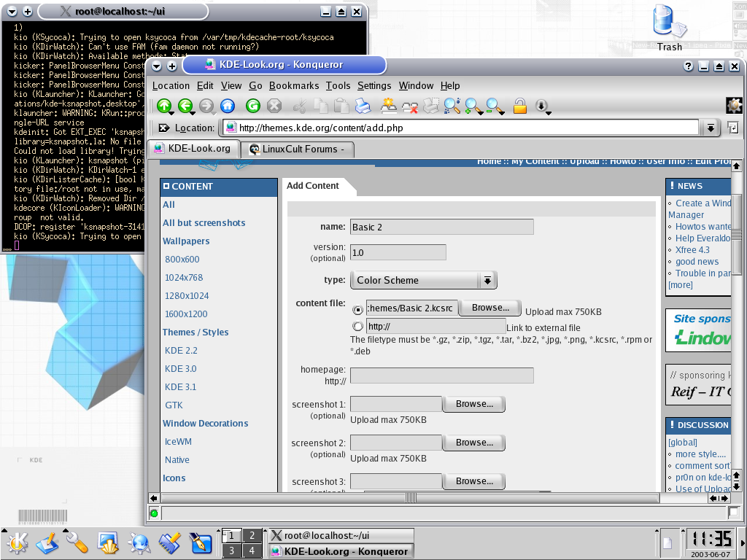Open the Location menu
Screen dimensions: 747x560
(x=171, y=86)
